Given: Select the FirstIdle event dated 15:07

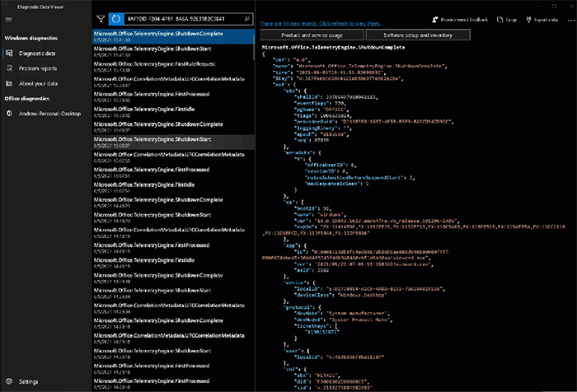Looking at the screenshot, I should click(173, 187).
